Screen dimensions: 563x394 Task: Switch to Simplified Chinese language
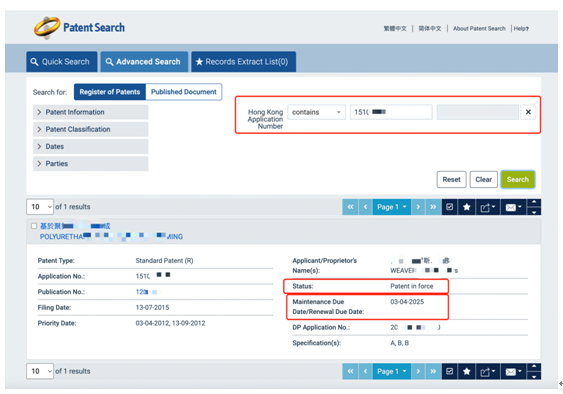[430, 28]
